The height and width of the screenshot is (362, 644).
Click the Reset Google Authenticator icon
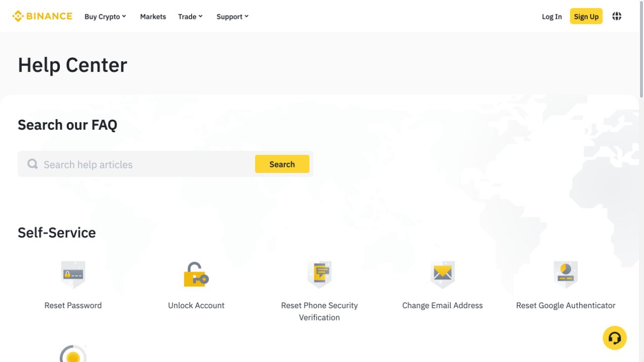[x=566, y=274]
